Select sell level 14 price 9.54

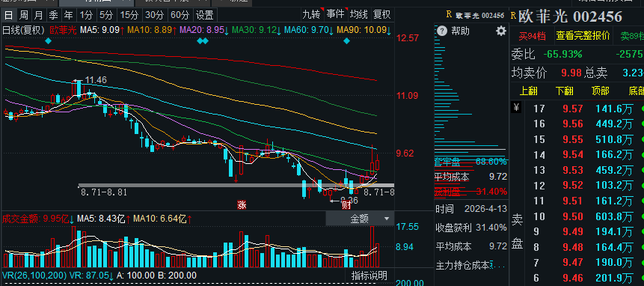coord(573,155)
